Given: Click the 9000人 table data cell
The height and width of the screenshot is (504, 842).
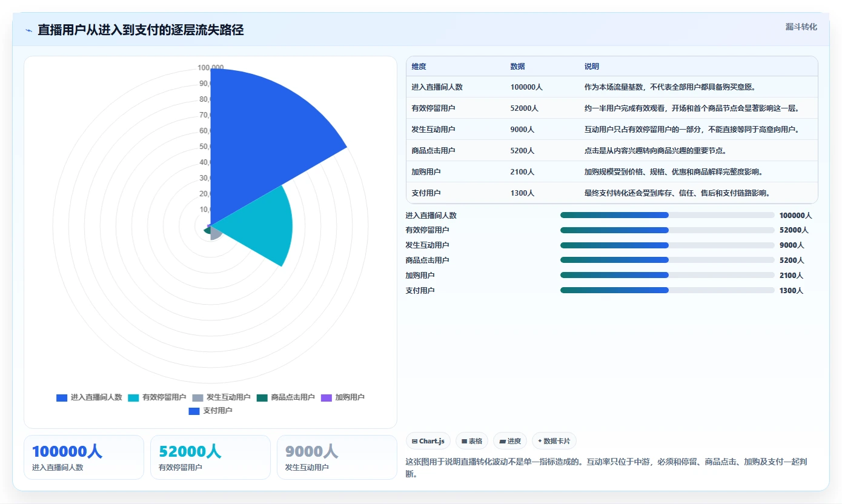Looking at the screenshot, I should pos(522,130).
